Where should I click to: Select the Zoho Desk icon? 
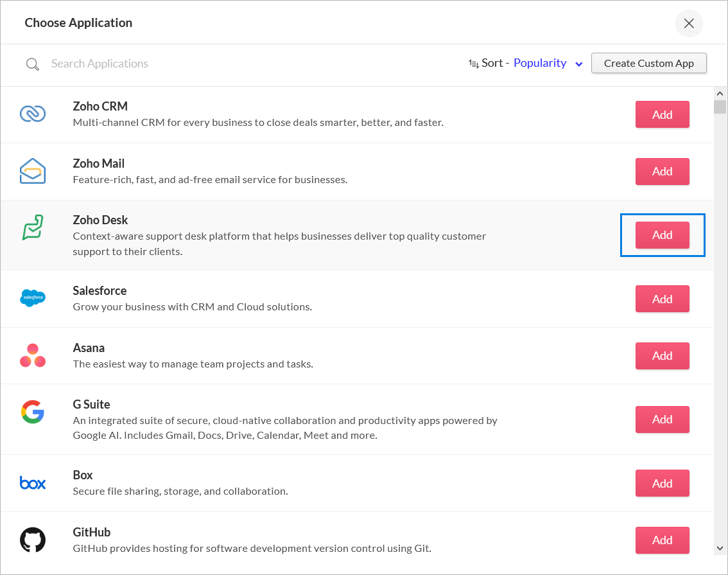[x=33, y=227]
